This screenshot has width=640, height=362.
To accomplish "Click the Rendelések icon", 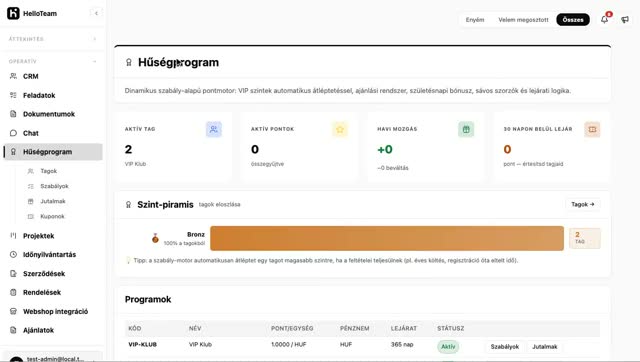I will click(13, 292).
